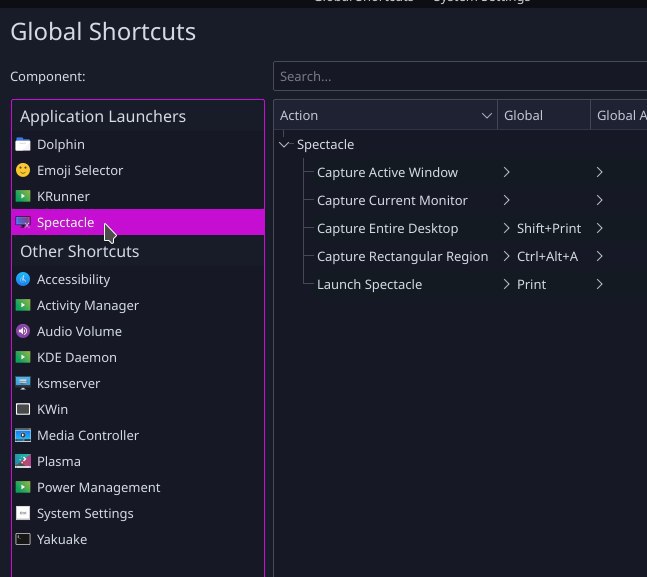Select Capture Current Monitor action
Screen dimensions: 647x577
392,201
